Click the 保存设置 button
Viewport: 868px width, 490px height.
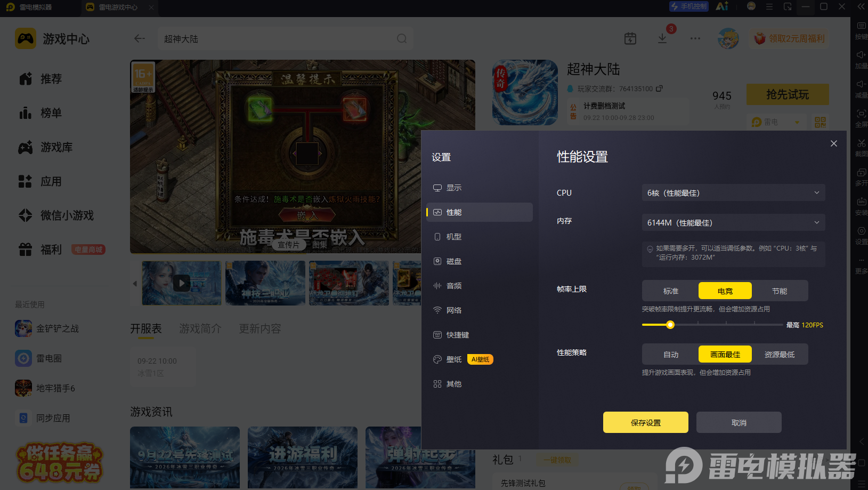click(x=646, y=422)
